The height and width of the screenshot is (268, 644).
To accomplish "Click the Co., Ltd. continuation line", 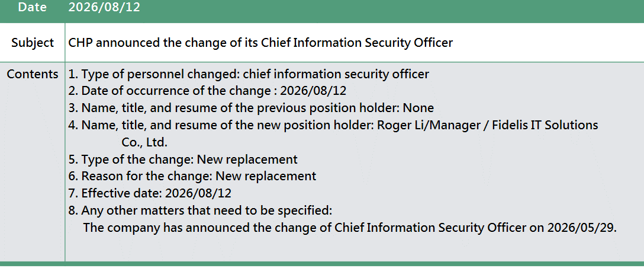I will [x=144, y=142].
